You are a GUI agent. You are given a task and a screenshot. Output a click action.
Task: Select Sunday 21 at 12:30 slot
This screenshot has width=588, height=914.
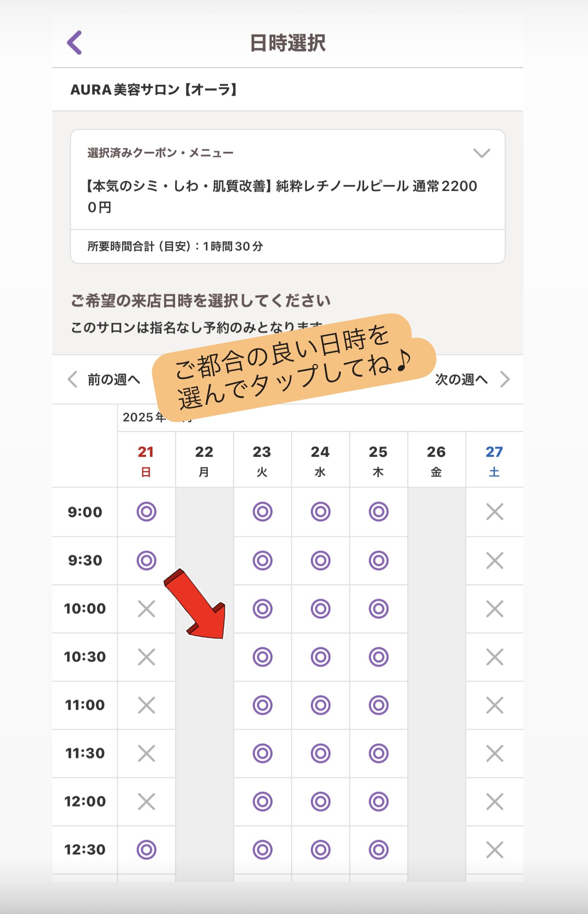146,850
